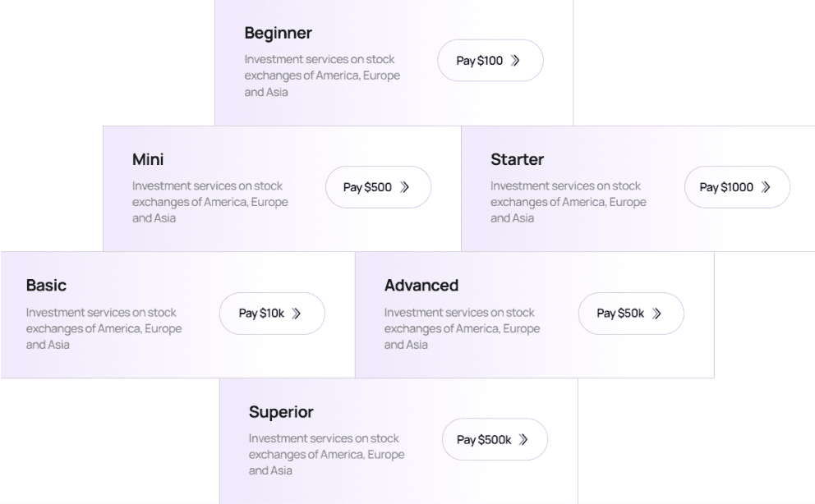Click the double chevron icon beside Pay $500k

pyautogui.click(x=523, y=439)
